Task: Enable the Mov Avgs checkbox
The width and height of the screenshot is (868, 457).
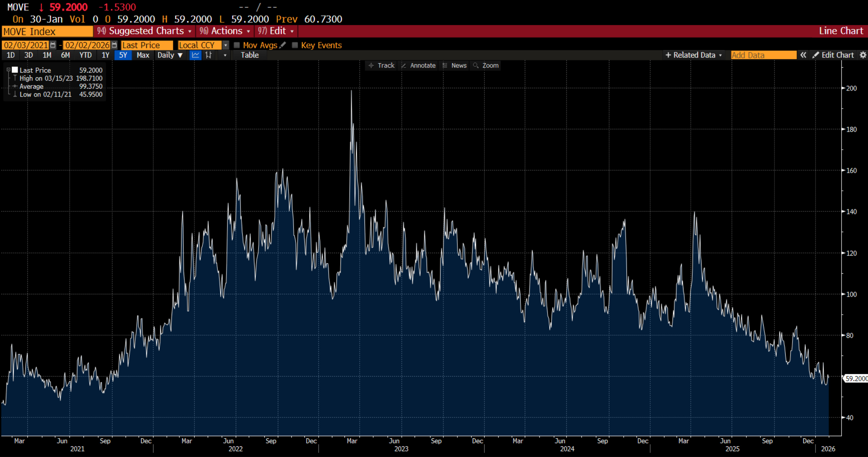Action: (237, 45)
